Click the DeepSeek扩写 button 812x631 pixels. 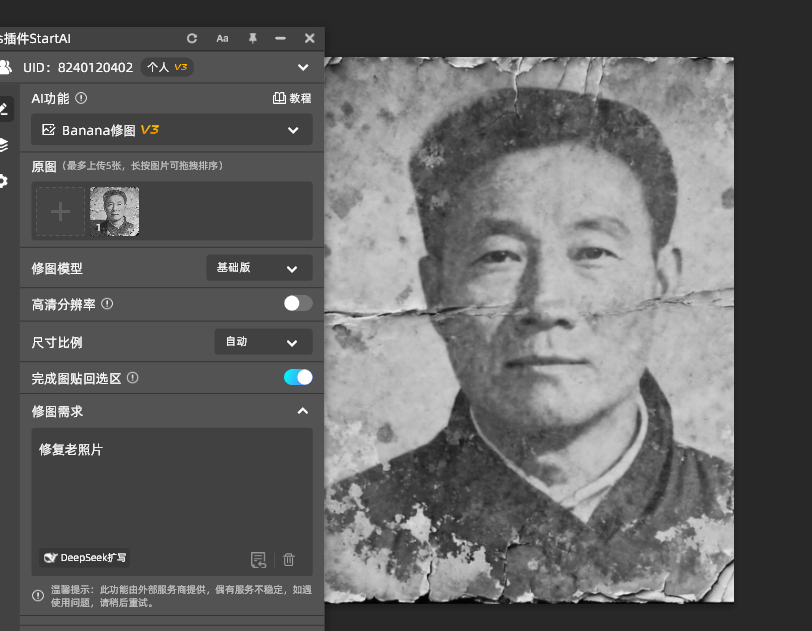tap(85, 558)
